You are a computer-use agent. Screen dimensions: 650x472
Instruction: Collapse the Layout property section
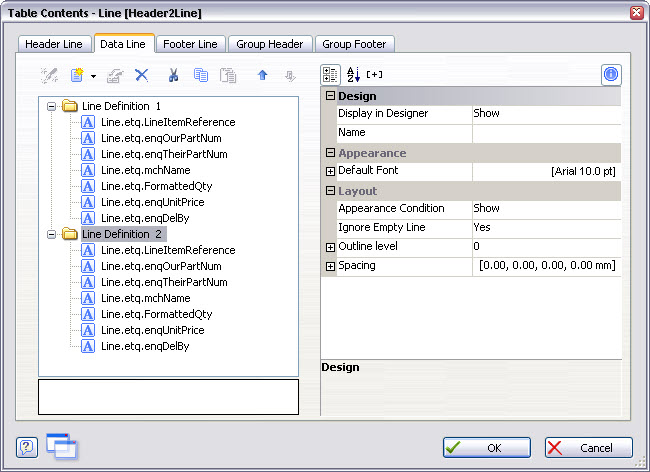pyautogui.click(x=330, y=191)
